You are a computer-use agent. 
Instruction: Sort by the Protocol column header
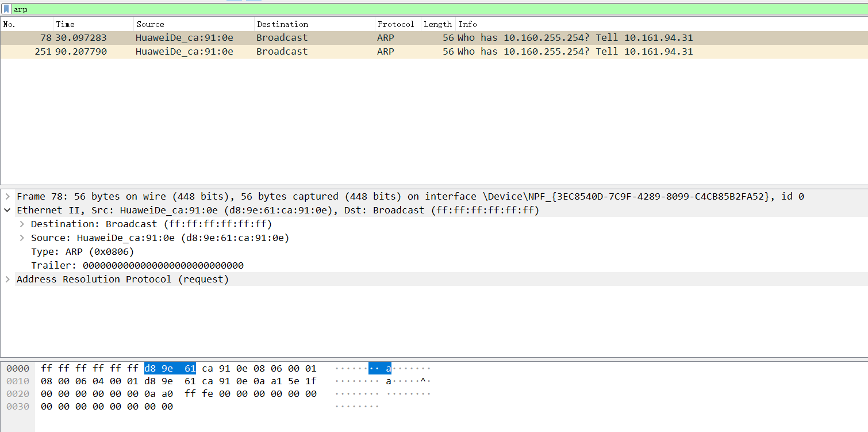point(398,24)
